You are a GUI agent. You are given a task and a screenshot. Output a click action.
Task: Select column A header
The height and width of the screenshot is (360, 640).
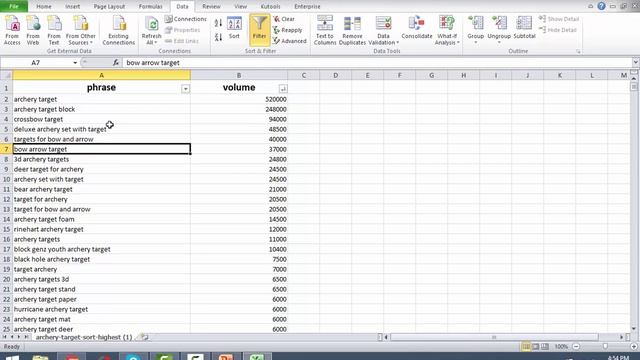click(101, 75)
